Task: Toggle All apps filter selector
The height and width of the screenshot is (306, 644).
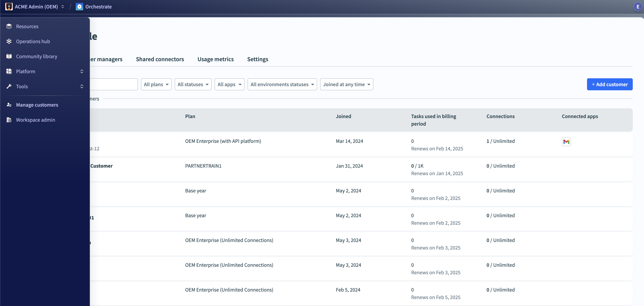Action: (229, 84)
